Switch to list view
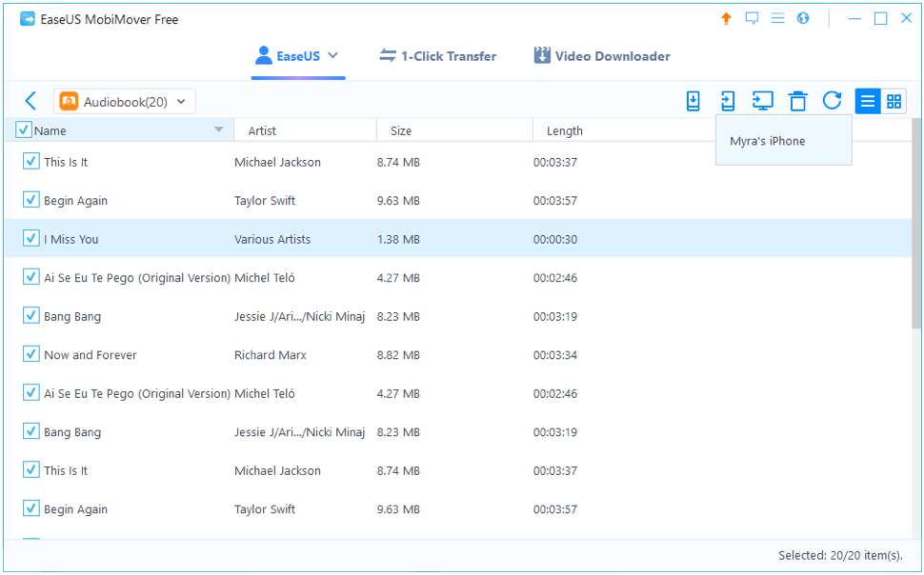Screen dimensions: 924x575 coord(868,101)
